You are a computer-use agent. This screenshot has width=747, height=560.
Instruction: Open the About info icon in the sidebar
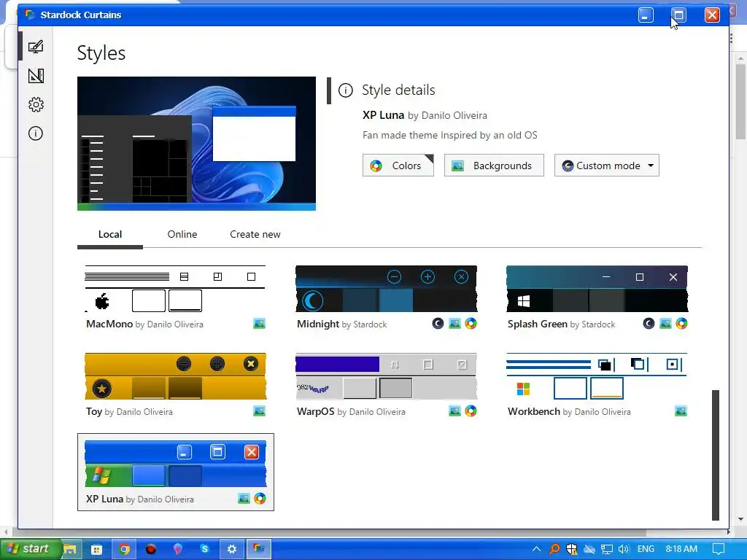click(x=36, y=133)
